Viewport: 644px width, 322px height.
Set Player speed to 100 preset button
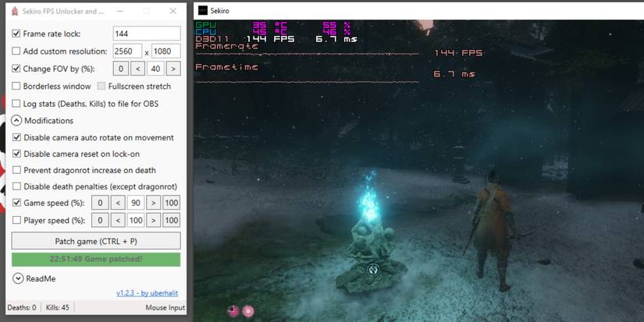171,221
